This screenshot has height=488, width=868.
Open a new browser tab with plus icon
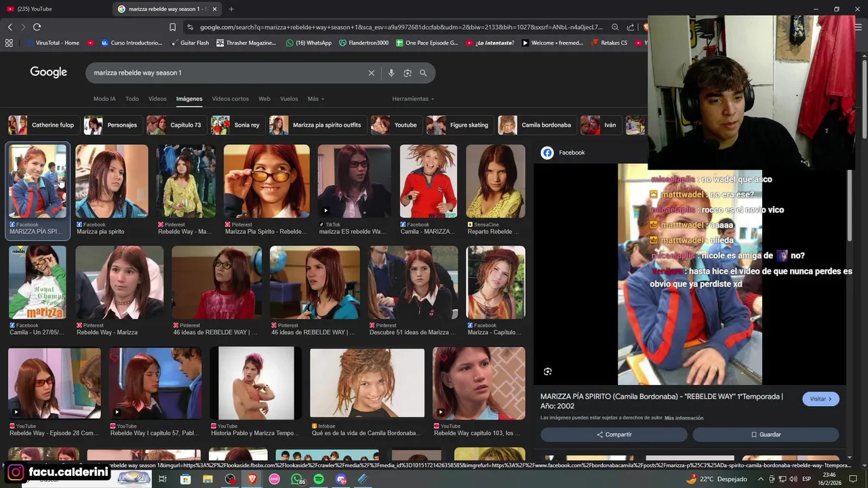231,9
